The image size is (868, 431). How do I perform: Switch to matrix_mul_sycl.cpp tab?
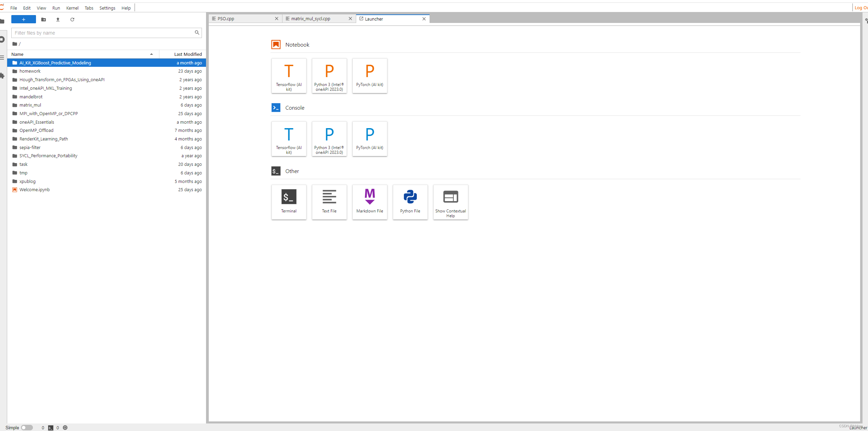[x=311, y=19]
